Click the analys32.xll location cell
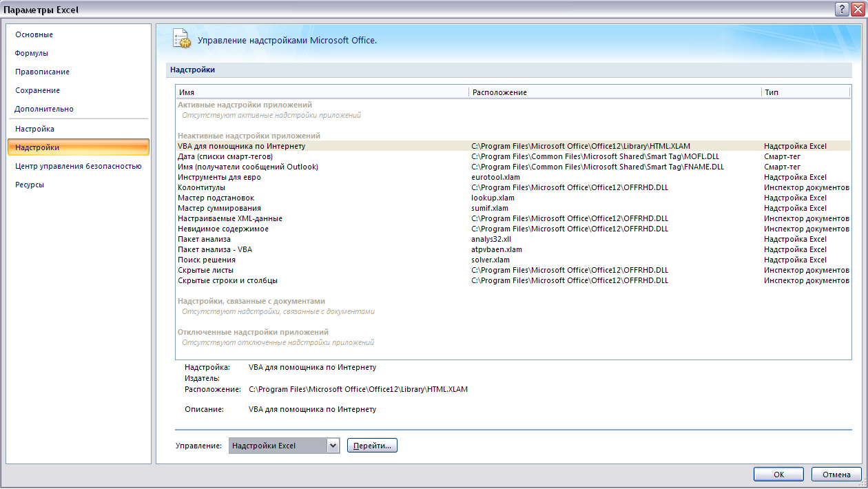Viewport: 868px width, 489px height. click(x=491, y=239)
